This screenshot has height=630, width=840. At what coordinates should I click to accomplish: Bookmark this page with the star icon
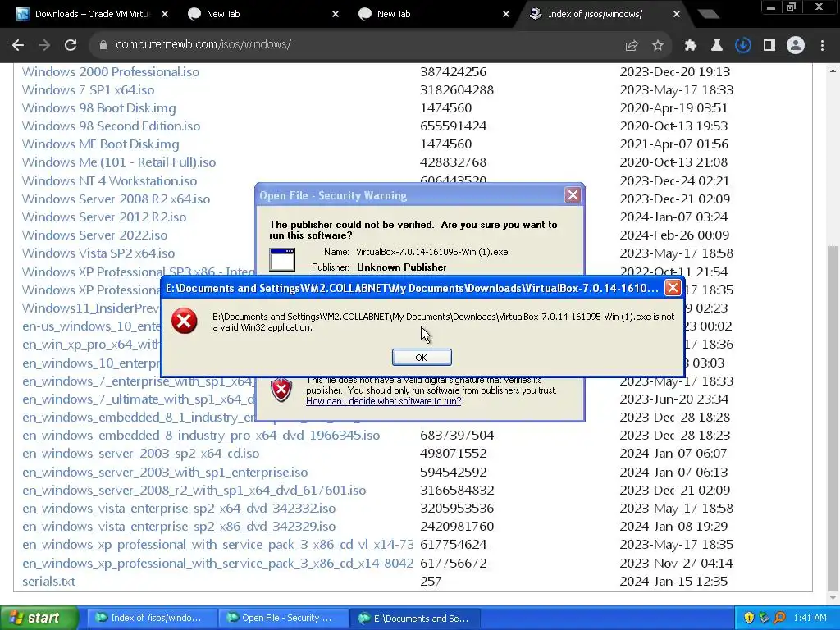(x=658, y=46)
